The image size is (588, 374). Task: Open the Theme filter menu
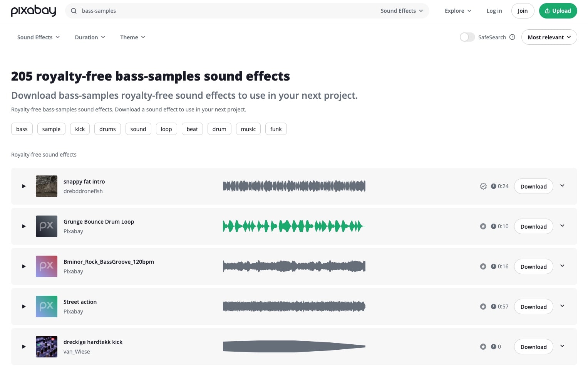[132, 37]
